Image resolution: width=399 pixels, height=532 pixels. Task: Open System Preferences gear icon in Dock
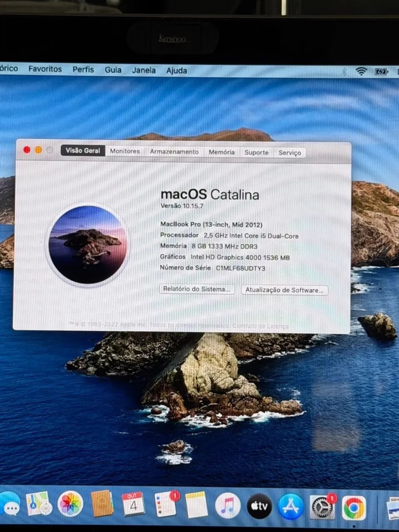point(322,507)
